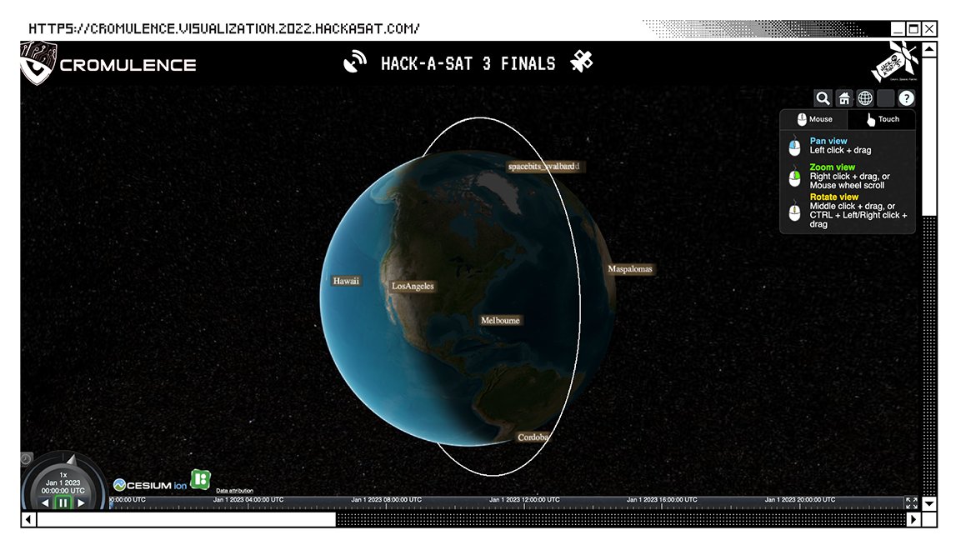Click the Pan view heading text
971x560 pixels.
click(x=828, y=141)
